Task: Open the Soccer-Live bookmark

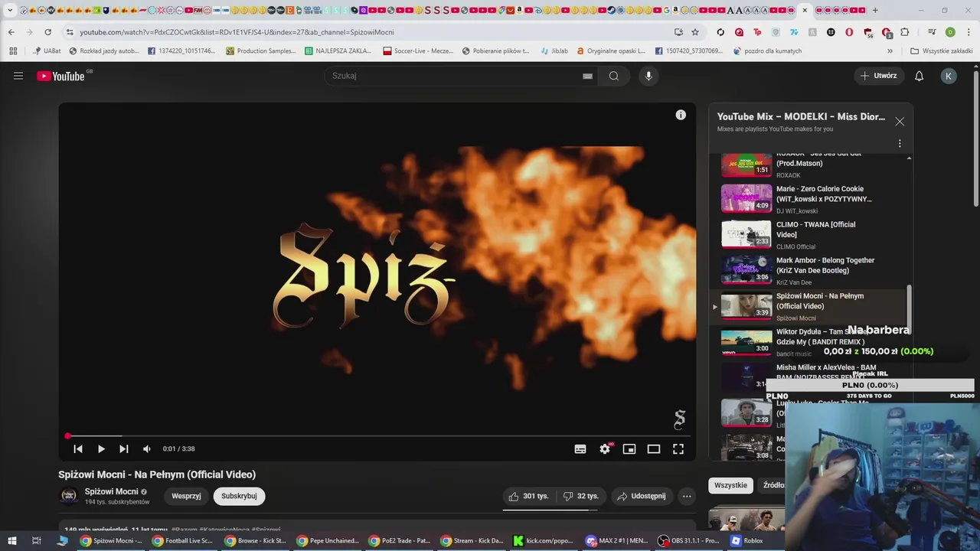Action: [x=418, y=51]
